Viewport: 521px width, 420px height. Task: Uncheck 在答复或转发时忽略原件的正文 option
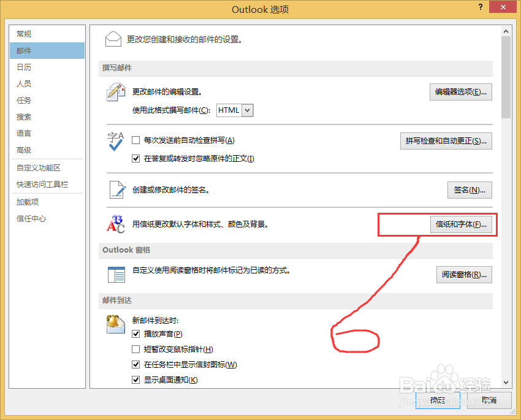pyautogui.click(x=135, y=159)
